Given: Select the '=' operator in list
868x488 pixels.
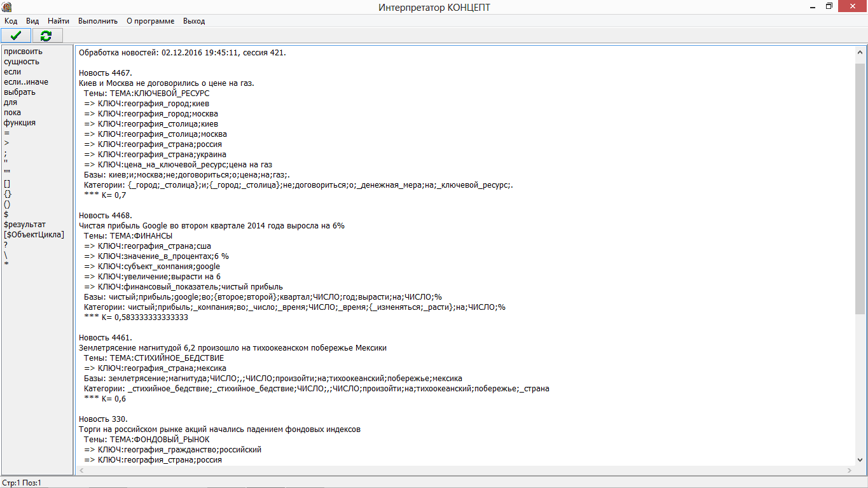Looking at the screenshot, I should click(x=6, y=133).
